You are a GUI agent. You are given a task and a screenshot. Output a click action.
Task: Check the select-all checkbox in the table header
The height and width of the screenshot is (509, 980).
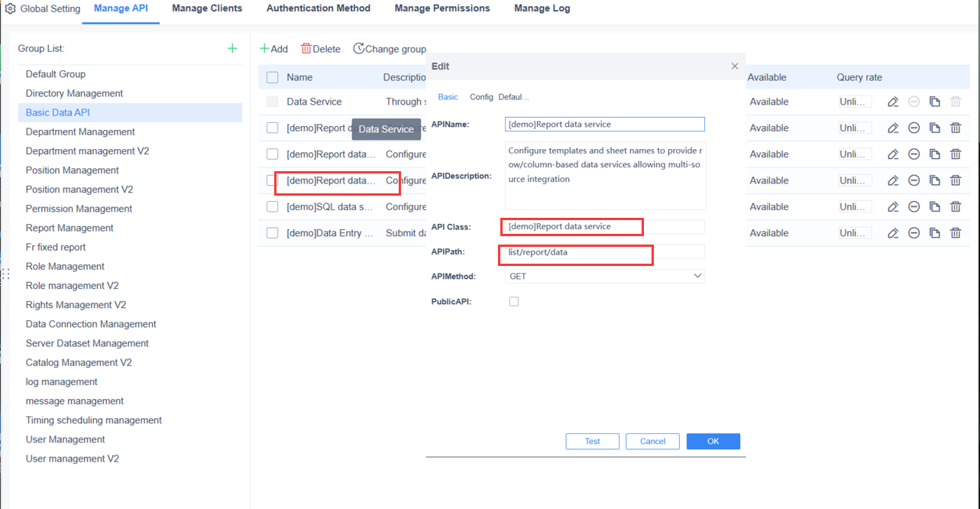click(272, 77)
